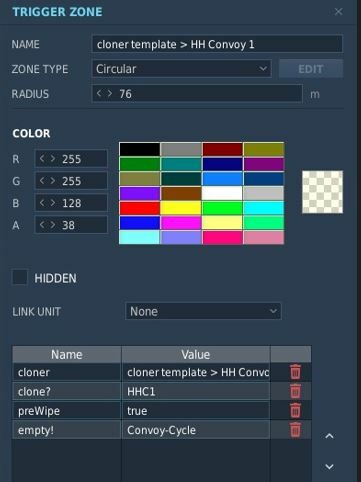Pick the cyan color swatch
The width and height of the screenshot is (361, 482).
264,208
